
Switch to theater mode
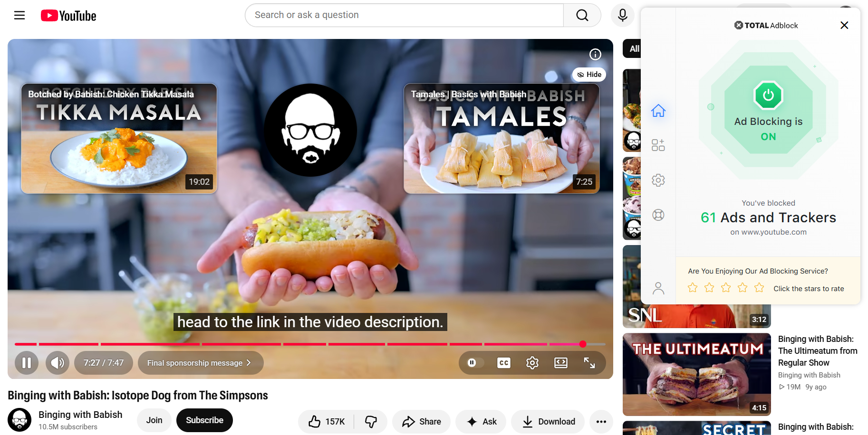coord(561,363)
